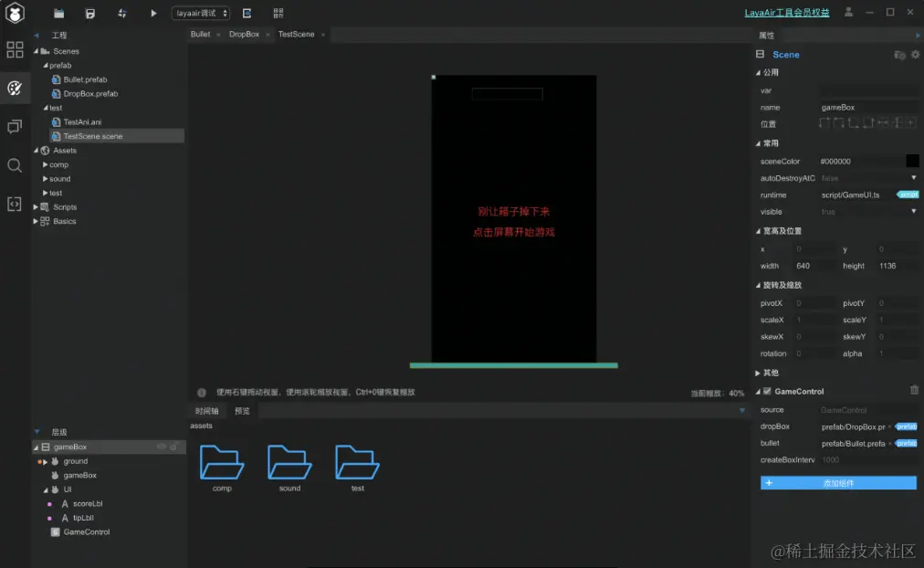Click the refresh/export arrows toolbar icon
The height and width of the screenshot is (568, 924).
[122, 13]
